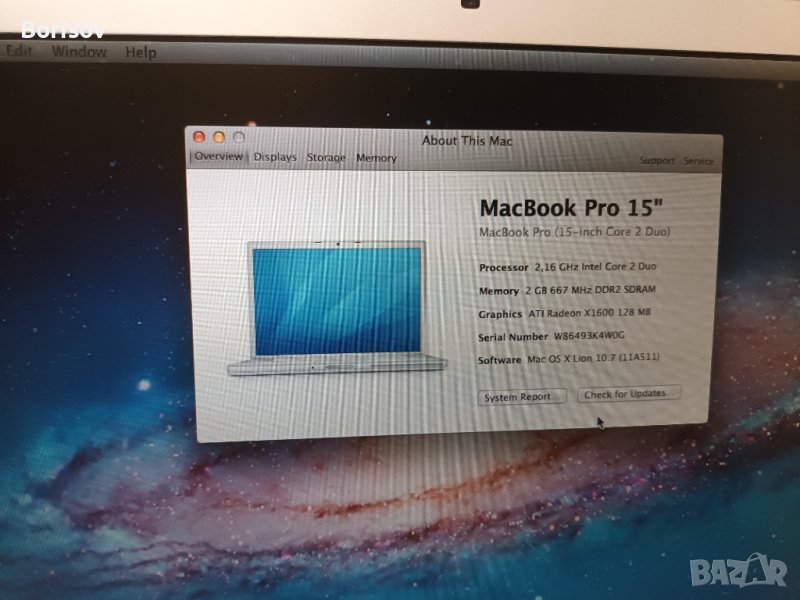
Task: Click the System Report button
Action: pyautogui.click(x=522, y=397)
